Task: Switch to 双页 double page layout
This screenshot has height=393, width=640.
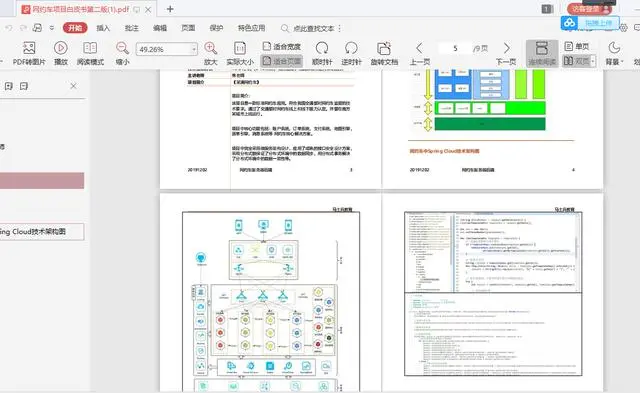Action: pyautogui.click(x=576, y=61)
